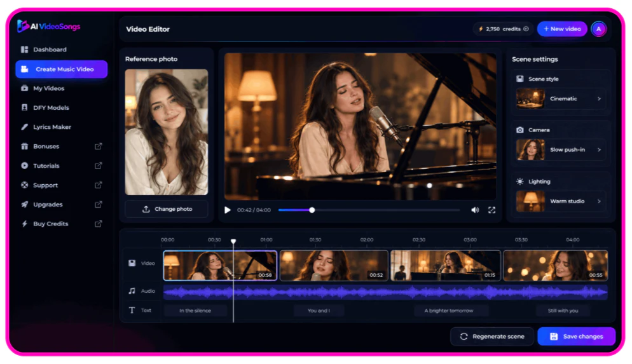Click the 02:00 timeline ruler mark
The height and width of the screenshot is (364, 632).
367,239
